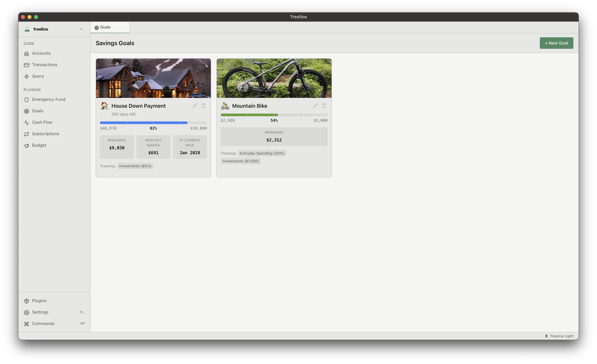
Task: Switch to the Goals tab
Action: [105, 27]
